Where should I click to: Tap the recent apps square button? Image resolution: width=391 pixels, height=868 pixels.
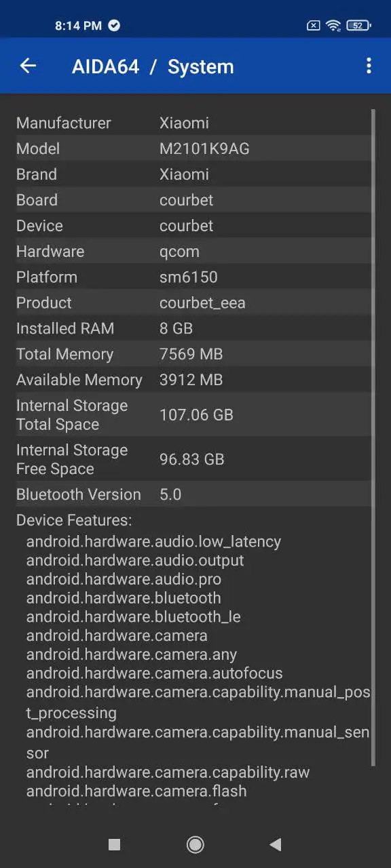click(114, 844)
